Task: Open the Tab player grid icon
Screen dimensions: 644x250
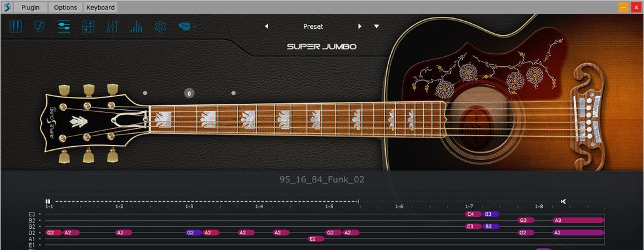Action: point(88,27)
